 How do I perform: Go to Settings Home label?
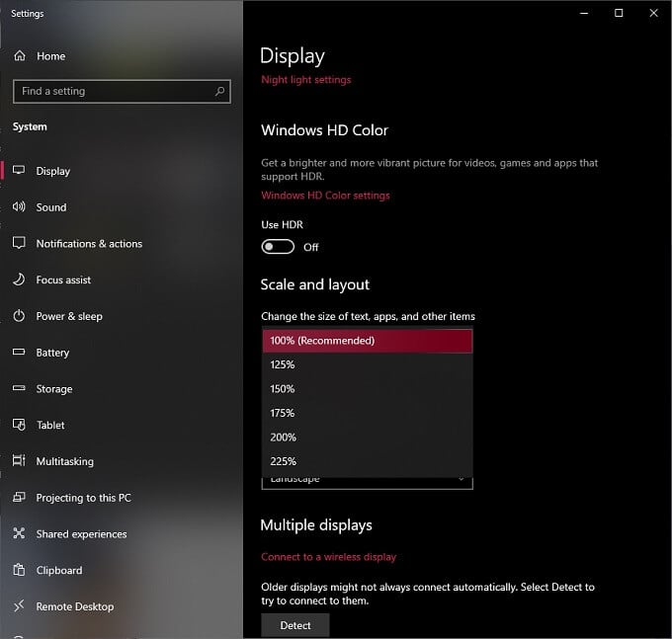pos(51,56)
